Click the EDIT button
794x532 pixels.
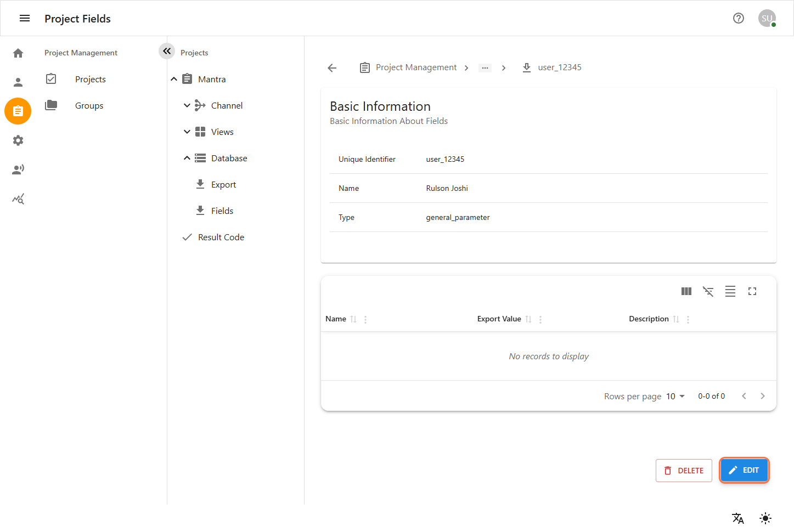pyautogui.click(x=744, y=470)
